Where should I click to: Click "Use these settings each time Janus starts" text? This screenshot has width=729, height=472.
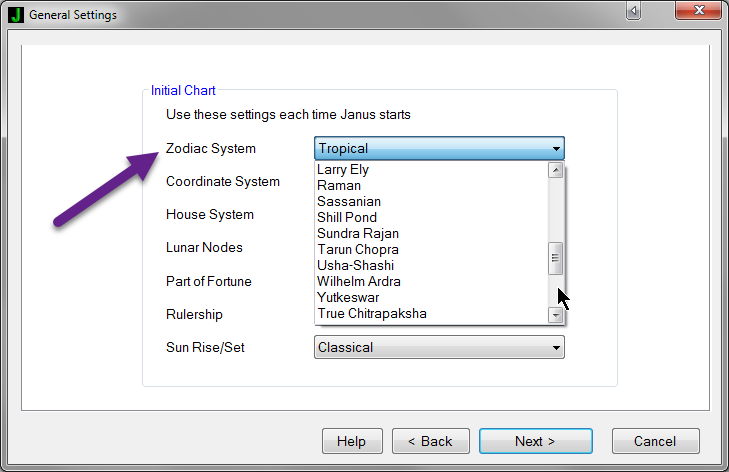tap(288, 114)
